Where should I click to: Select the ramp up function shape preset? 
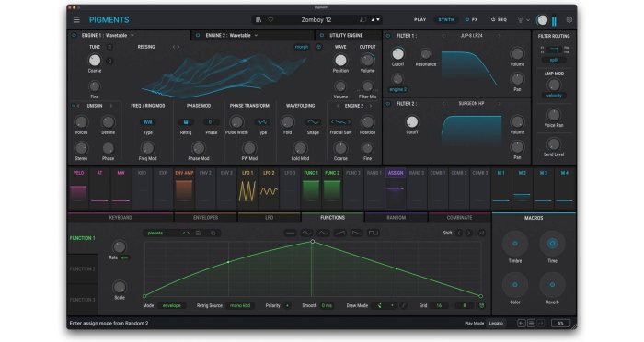339,233
